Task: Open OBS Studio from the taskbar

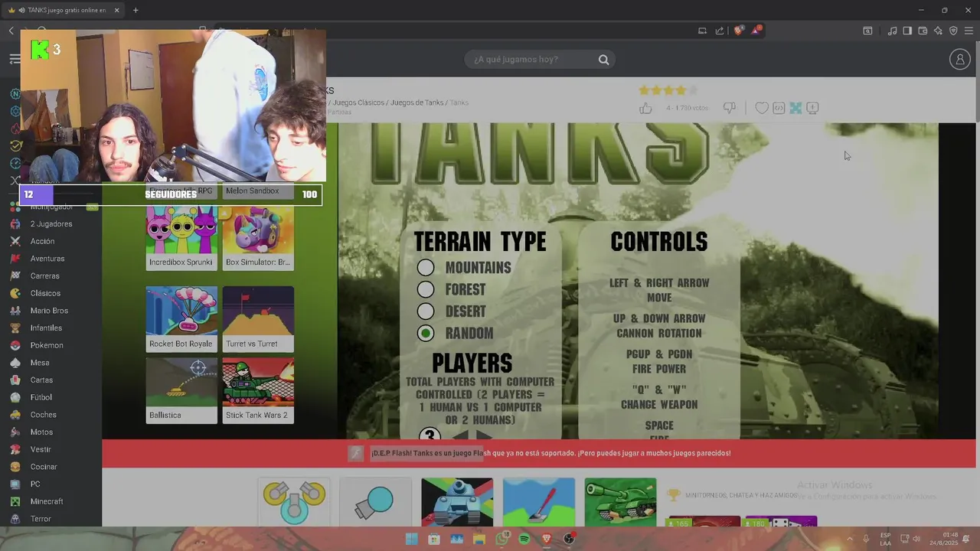Action: 569,539
